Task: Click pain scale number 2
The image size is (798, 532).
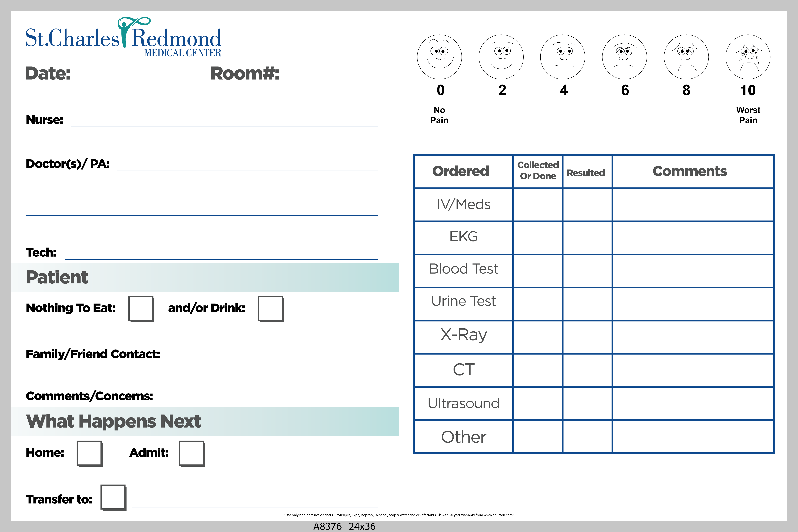Action: 502,90
